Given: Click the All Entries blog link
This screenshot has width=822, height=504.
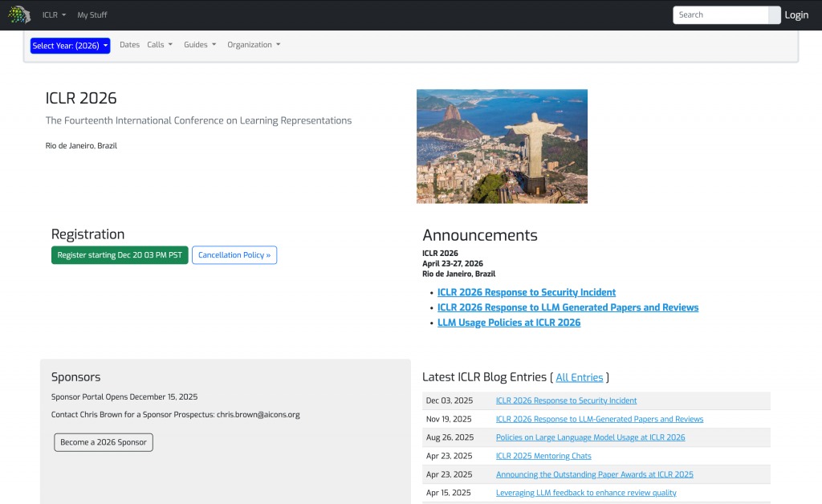Looking at the screenshot, I should 579,377.
